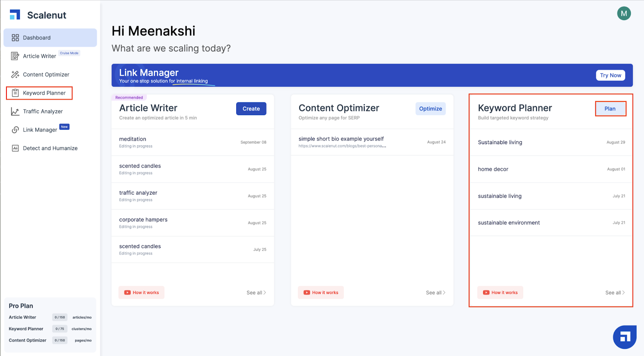The height and width of the screenshot is (356, 644).
Task: Open Sustainable living plan dated August 29
Action: point(551,142)
